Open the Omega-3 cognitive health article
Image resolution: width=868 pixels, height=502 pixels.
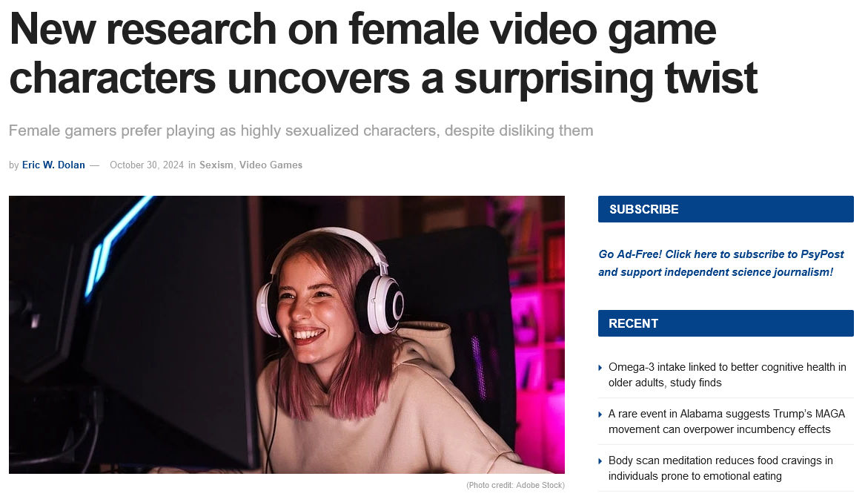727,374
